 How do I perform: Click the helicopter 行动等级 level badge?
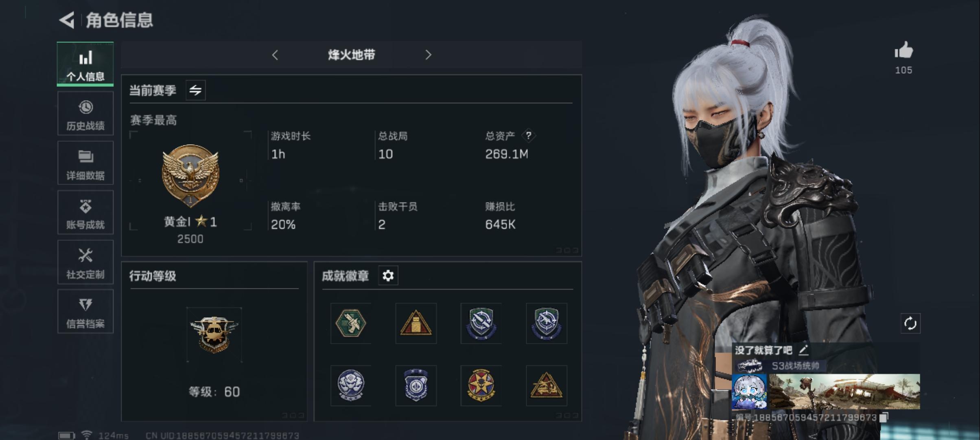(214, 335)
